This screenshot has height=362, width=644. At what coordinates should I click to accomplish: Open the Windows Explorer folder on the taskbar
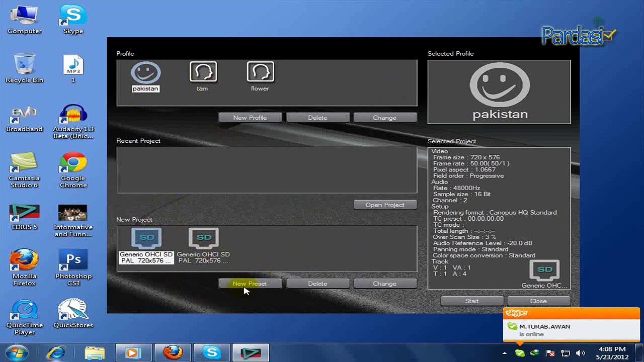tap(95, 352)
